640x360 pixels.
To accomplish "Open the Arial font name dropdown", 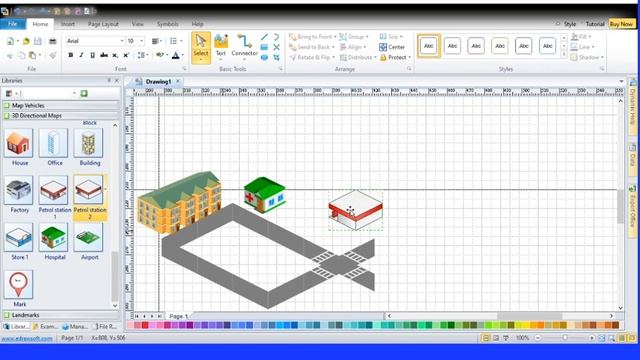I will click(x=122, y=41).
